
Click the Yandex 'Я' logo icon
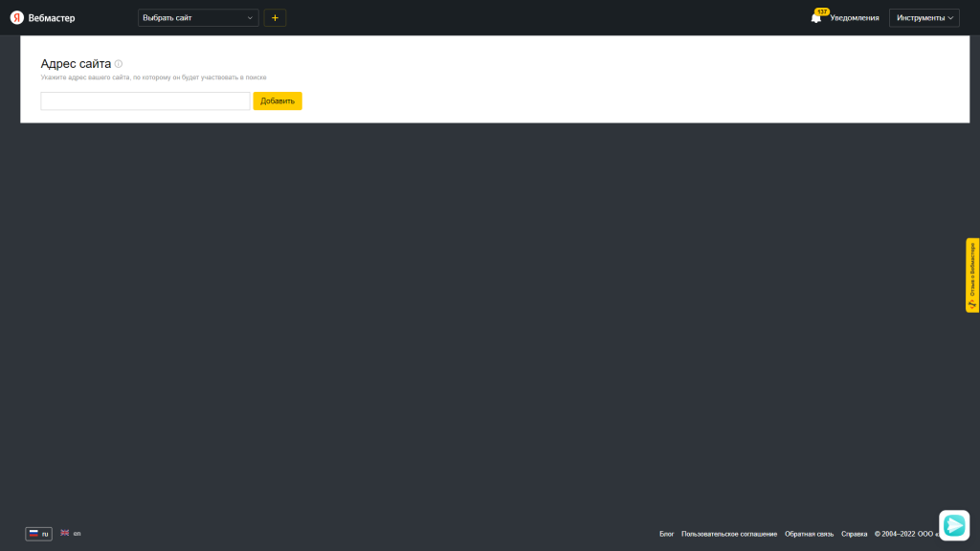17,17
